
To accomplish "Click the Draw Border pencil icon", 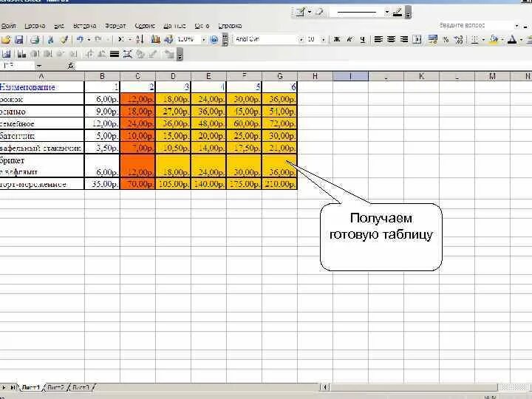I will (x=301, y=13).
